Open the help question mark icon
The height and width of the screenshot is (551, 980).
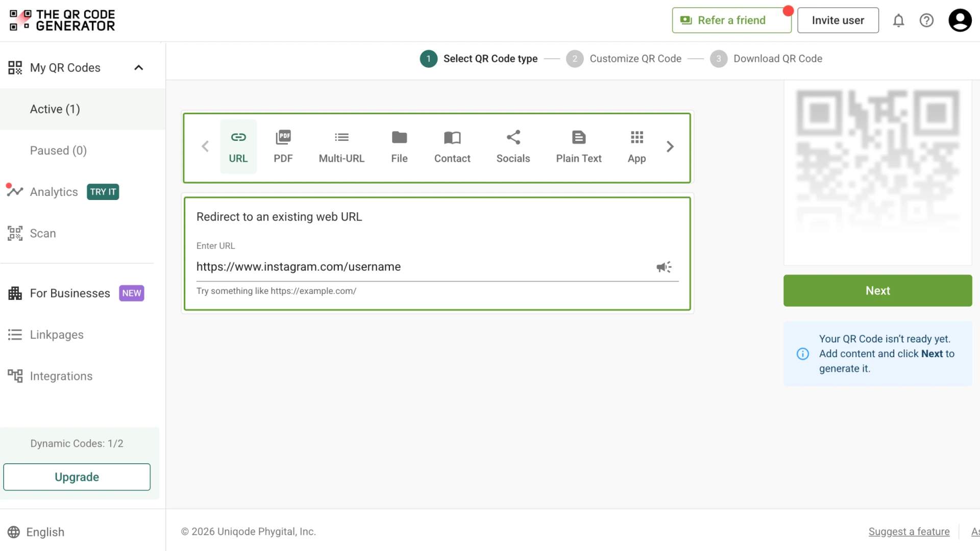(926, 20)
